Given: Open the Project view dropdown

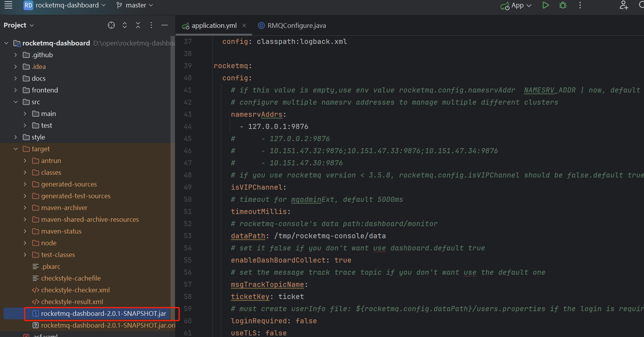Looking at the screenshot, I should (19, 25).
